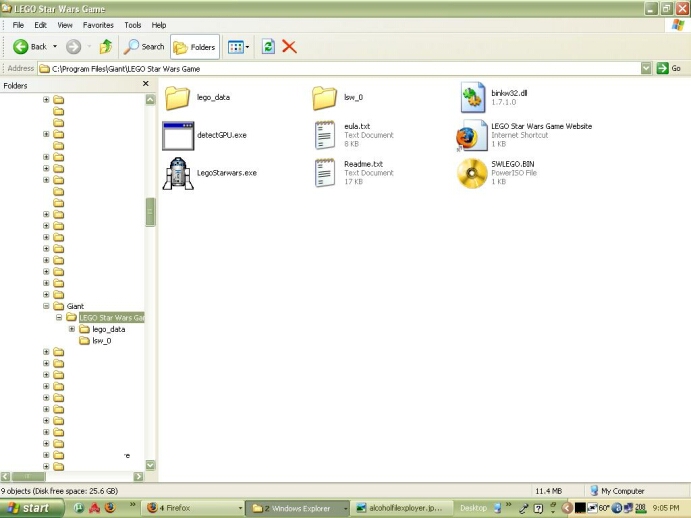Close the Folders side panel
This screenshot has height=518, width=691.
tap(146, 85)
